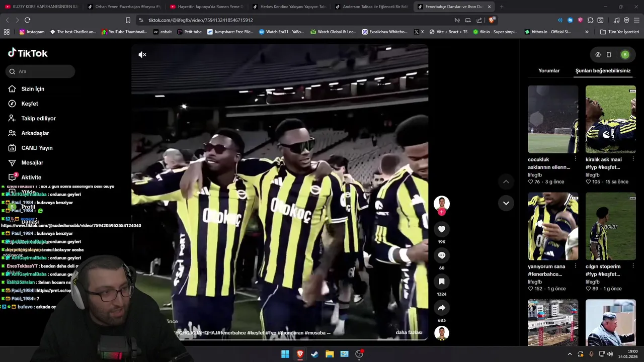The image size is (644, 362).
Task: Switch to 'KUZEY KORE HAPİSHANESİNDEN' tab
Action: pyautogui.click(x=41, y=7)
